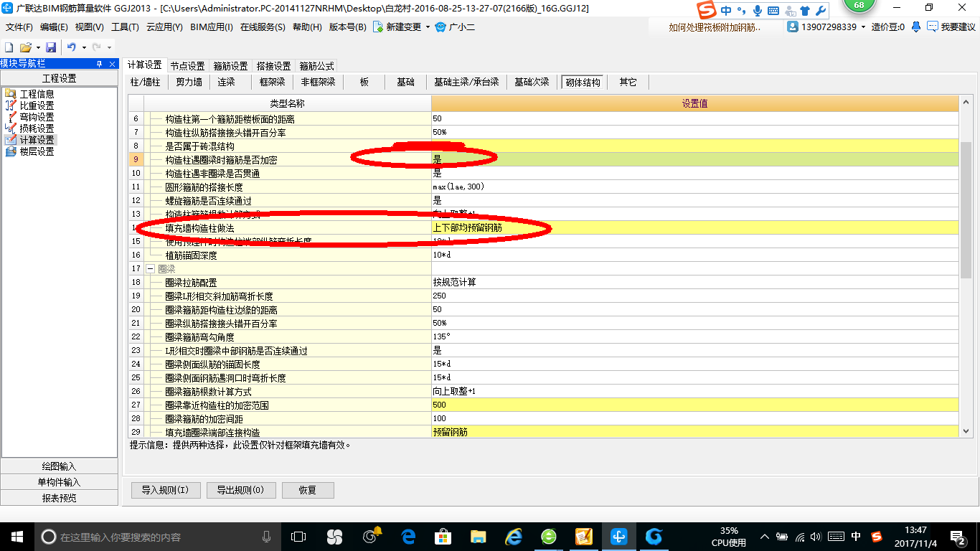Image resolution: width=980 pixels, height=551 pixels.
Task: Open File Explorer from taskbar
Action: click(x=478, y=536)
